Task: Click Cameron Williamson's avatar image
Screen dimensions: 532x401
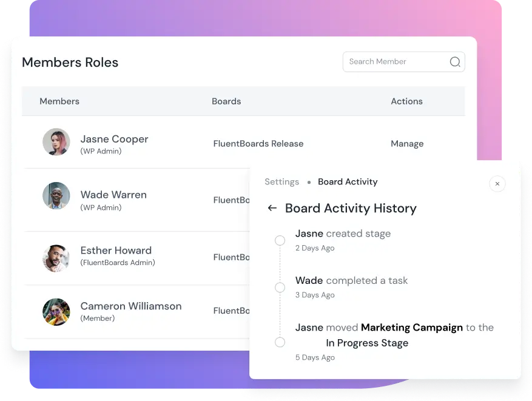Action: tap(56, 312)
